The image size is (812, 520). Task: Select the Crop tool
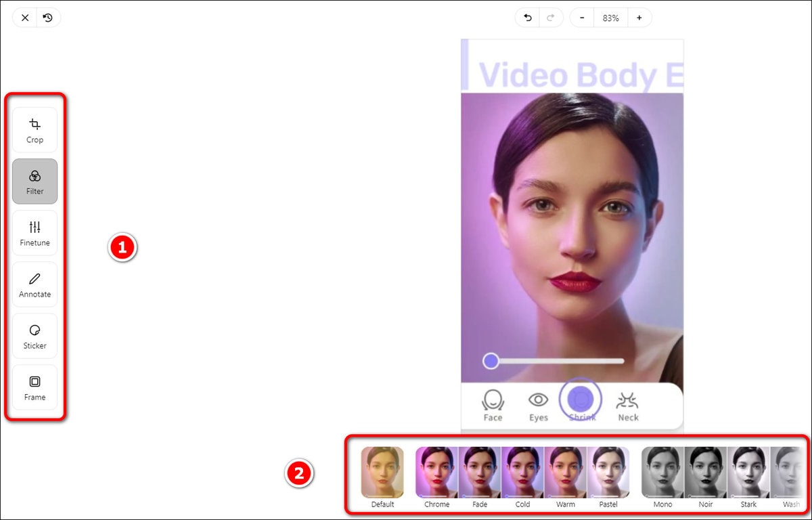(35, 130)
